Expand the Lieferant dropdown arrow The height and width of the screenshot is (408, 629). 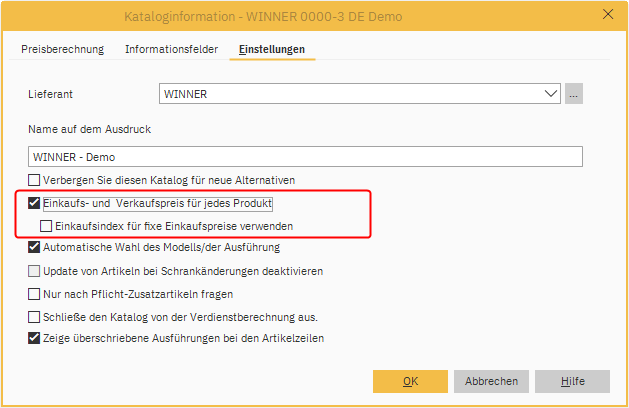click(551, 94)
